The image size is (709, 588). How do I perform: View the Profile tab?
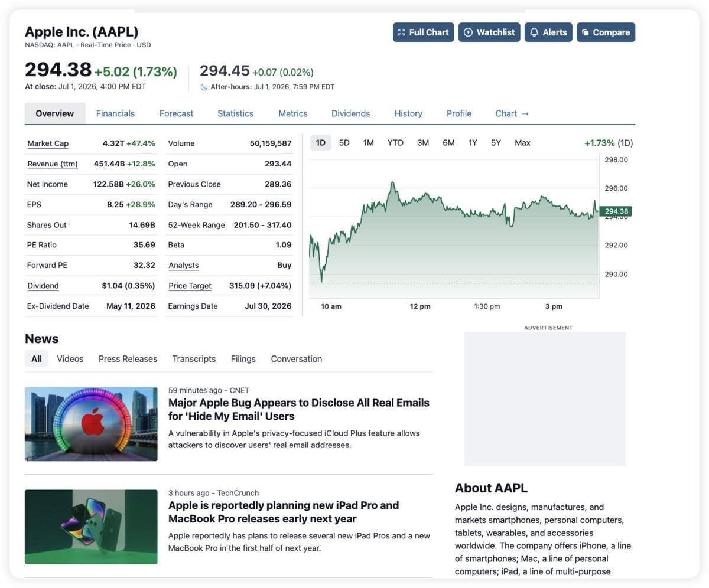pos(459,113)
